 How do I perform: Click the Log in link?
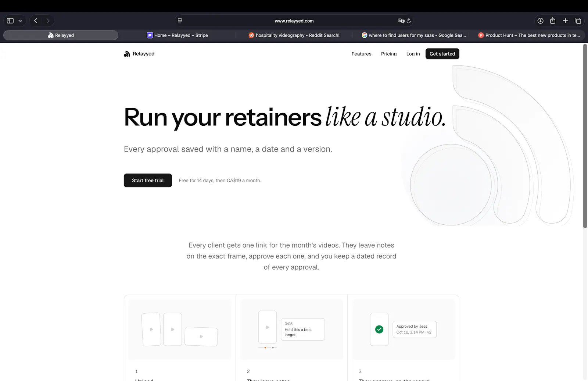pos(413,54)
